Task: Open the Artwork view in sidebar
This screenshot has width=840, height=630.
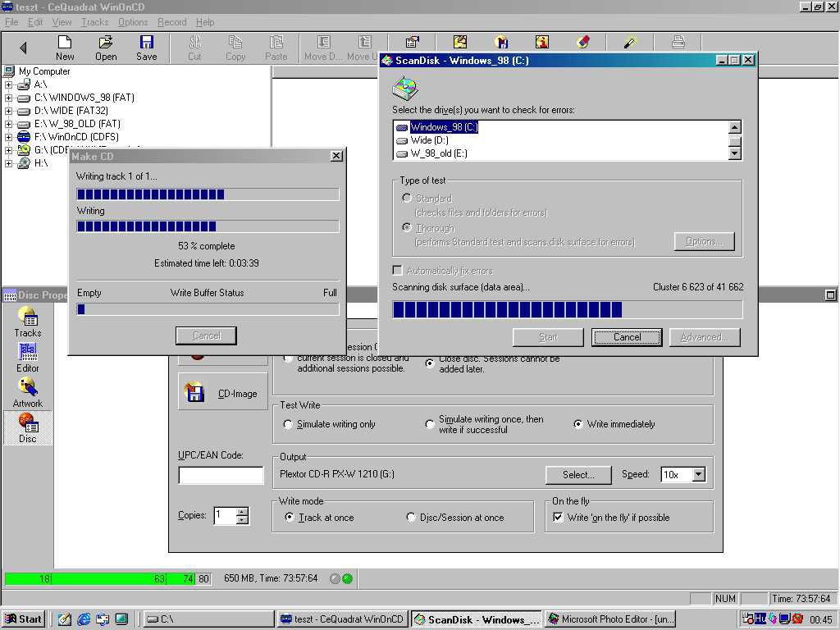Action: tap(28, 393)
